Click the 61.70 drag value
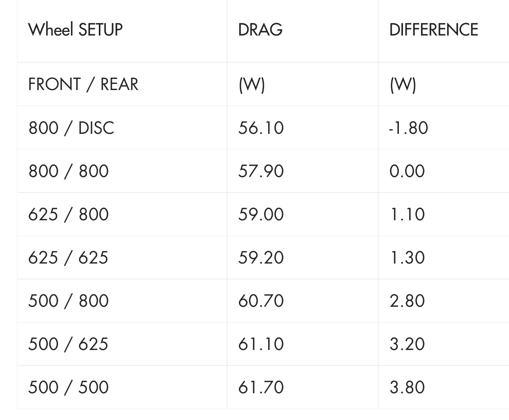The height and width of the screenshot is (420, 509). 261,387
